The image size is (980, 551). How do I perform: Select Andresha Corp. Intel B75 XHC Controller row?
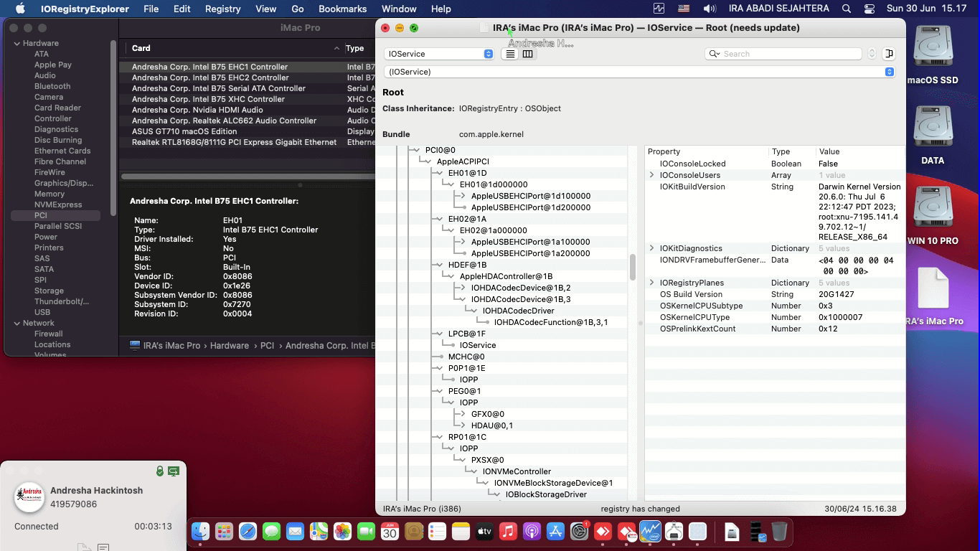(x=247, y=99)
